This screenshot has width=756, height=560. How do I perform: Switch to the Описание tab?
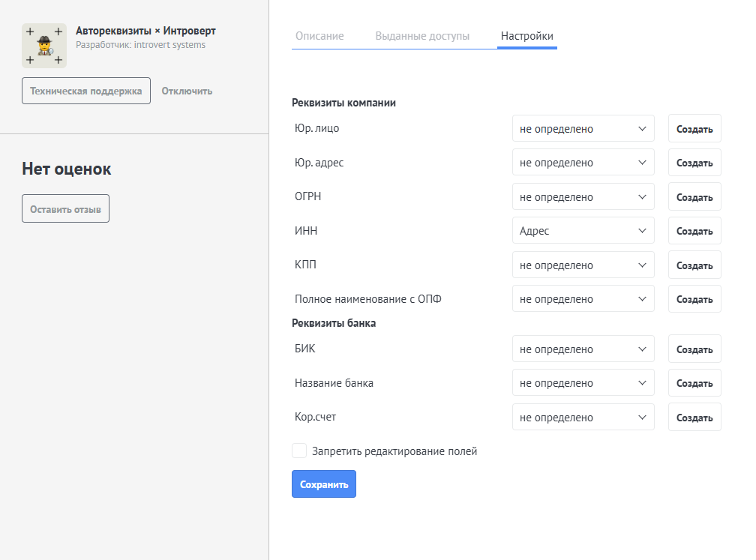(319, 36)
